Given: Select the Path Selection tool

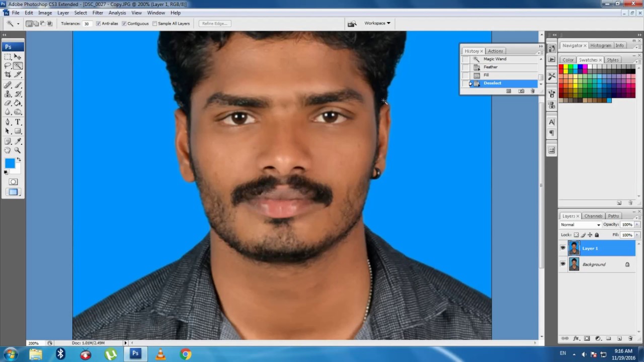Looking at the screenshot, I should [x=8, y=131].
